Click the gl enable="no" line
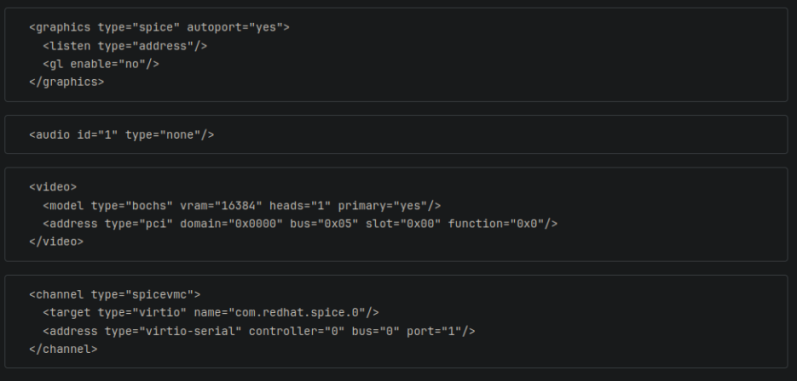The image size is (797, 381). pyautogui.click(x=101, y=64)
